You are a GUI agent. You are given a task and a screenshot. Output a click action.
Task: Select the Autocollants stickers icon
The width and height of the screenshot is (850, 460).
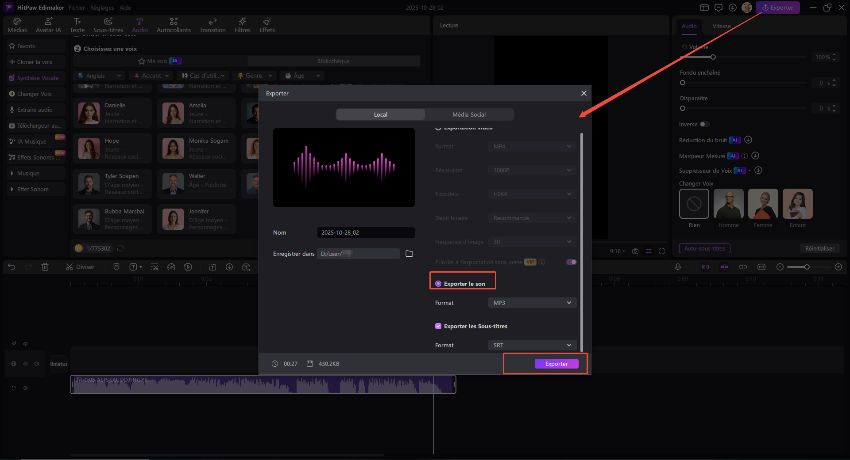pos(174,23)
